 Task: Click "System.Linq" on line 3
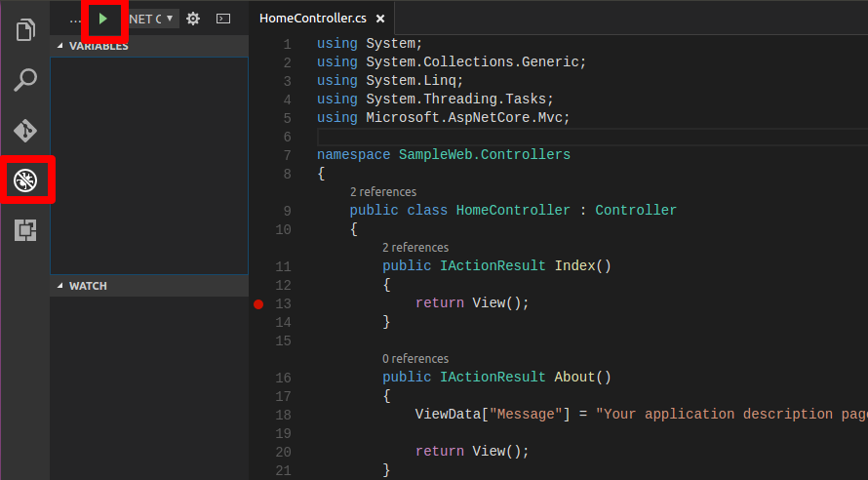coord(411,81)
